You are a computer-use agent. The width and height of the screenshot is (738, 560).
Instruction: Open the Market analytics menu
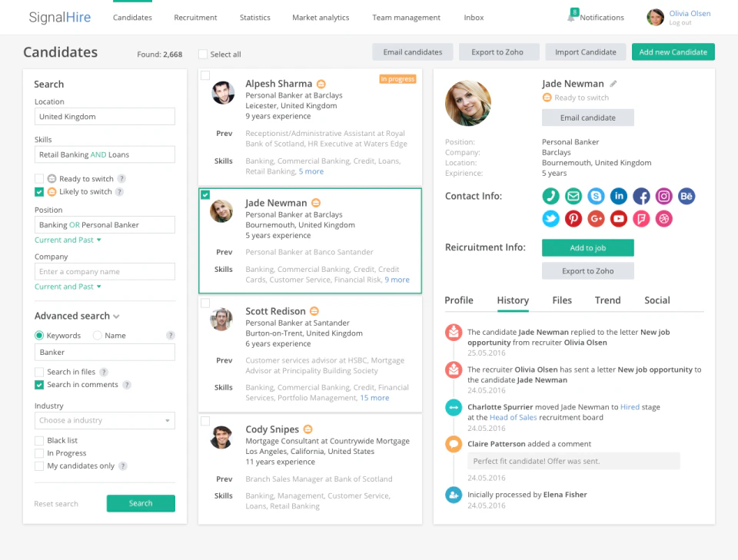[321, 17]
